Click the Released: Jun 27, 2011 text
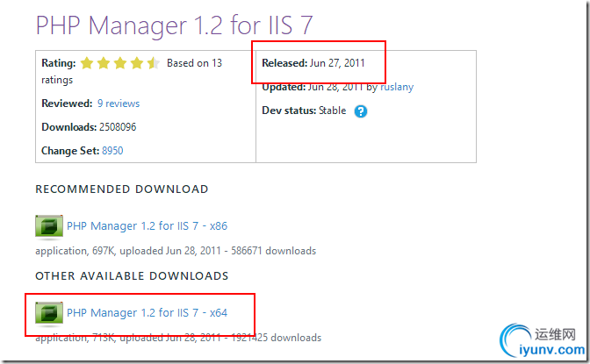Viewport: 590px width, 364px height. pos(313,63)
